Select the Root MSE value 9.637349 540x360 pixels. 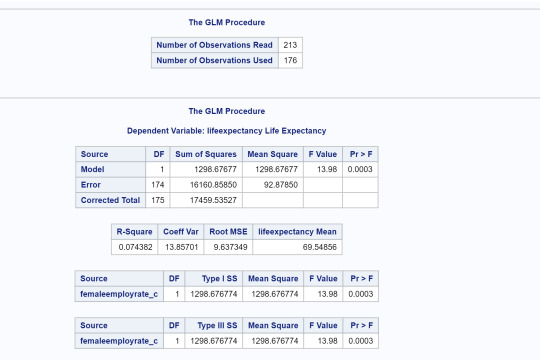coord(230,247)
